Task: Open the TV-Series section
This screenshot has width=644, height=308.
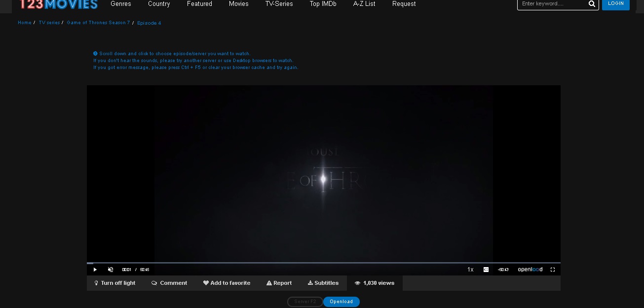Action: click(x=279, y=4)
